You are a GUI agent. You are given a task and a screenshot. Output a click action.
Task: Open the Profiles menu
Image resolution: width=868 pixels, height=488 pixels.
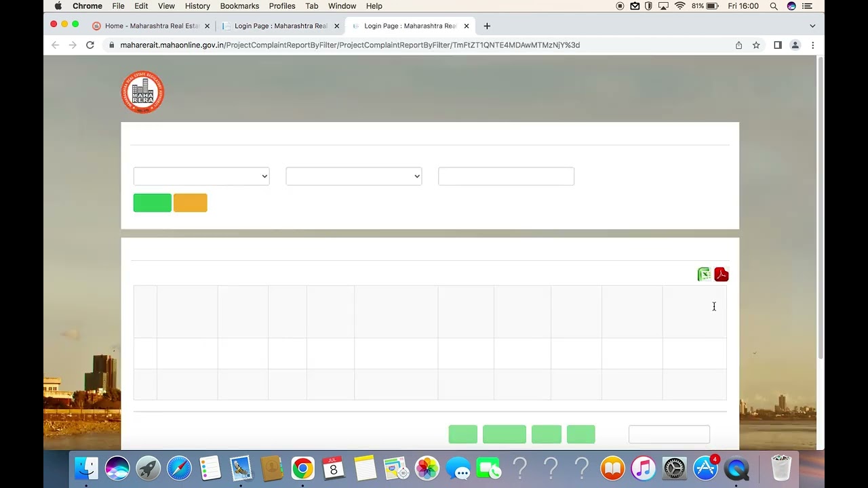282,6
